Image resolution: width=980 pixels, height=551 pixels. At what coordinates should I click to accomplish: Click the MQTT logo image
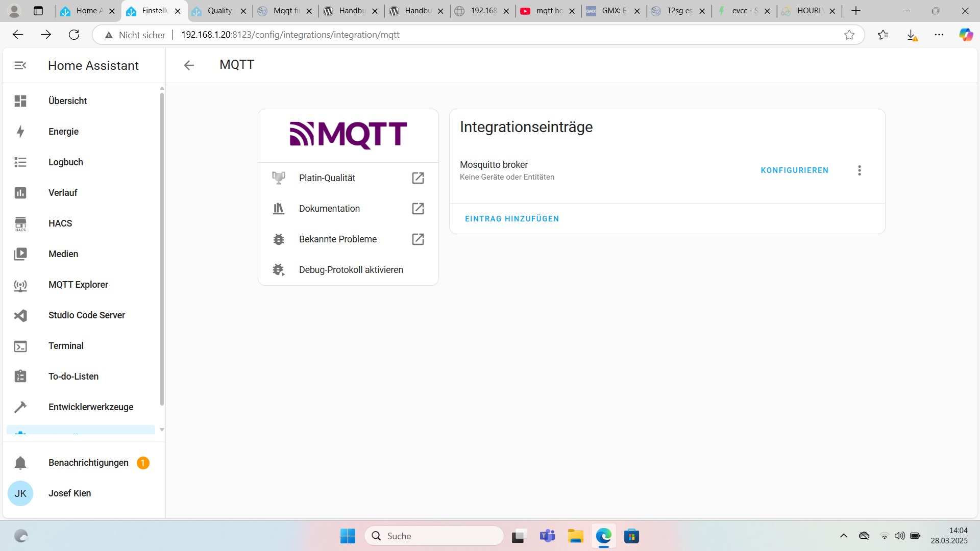point(348,135)
